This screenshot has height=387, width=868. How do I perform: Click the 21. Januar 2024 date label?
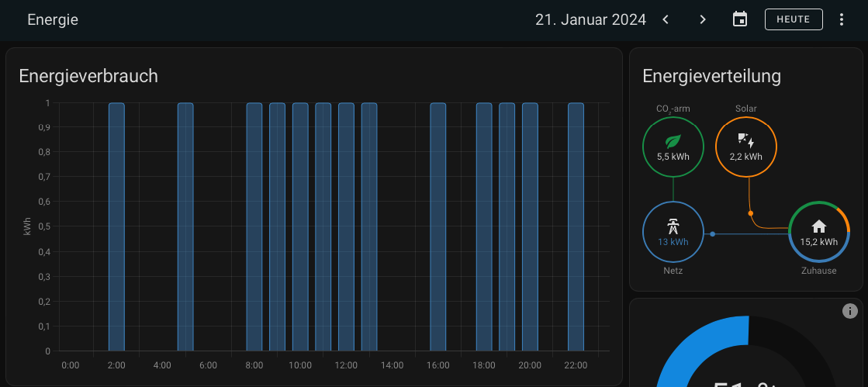pyautogui.click(x=590, y=19)
